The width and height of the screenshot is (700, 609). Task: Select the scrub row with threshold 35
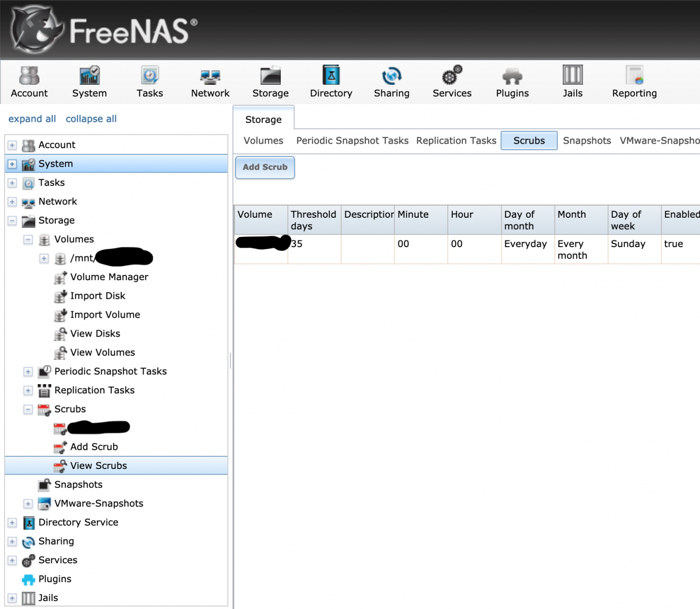(x=467, y=249)
